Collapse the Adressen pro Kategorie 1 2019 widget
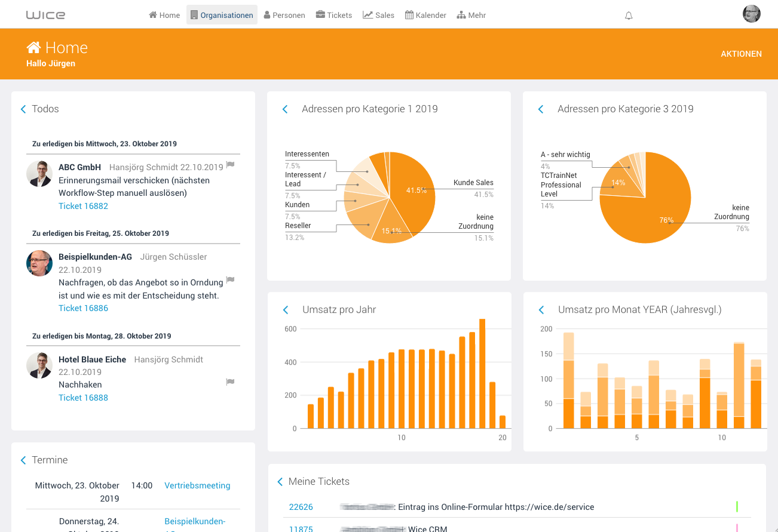778x532 pixels. click(x=285, y=109)
